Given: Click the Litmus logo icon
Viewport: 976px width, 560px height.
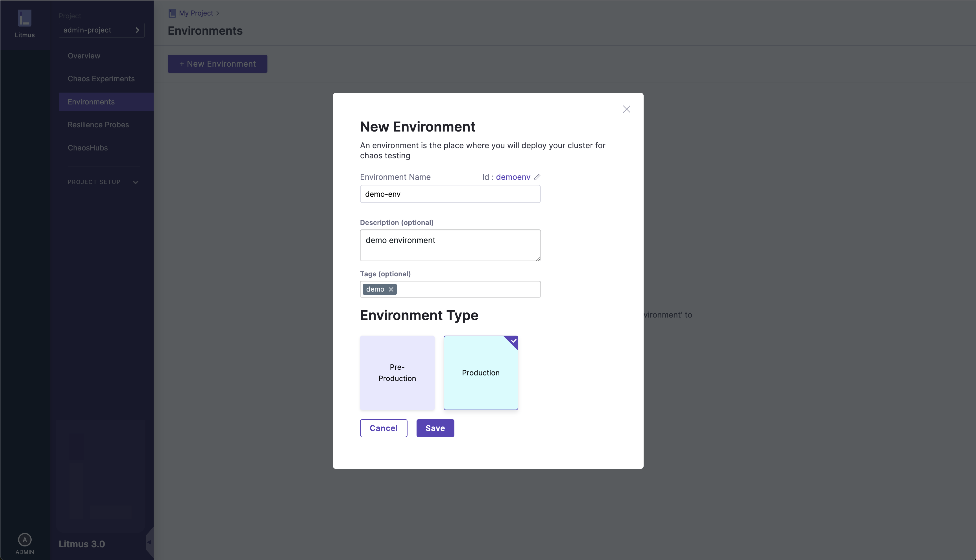Looking at the screenshot, I should (x=25, y=18).
